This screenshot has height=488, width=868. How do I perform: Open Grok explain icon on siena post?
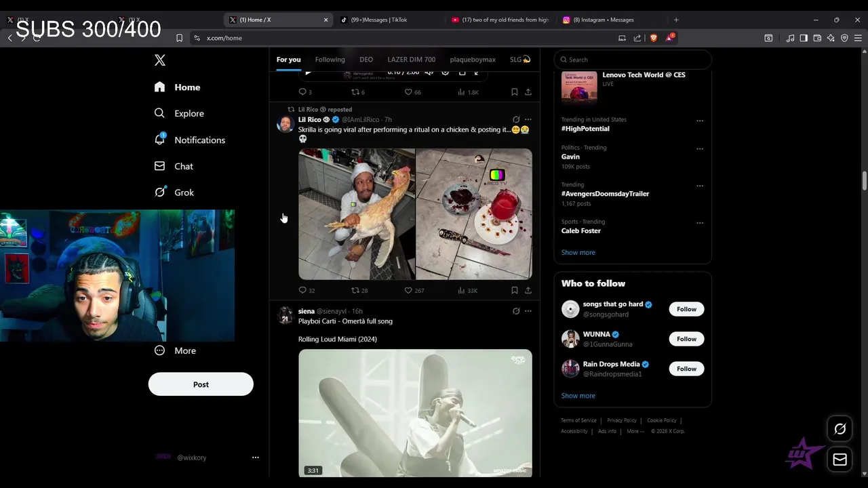[x=516, y=311]
